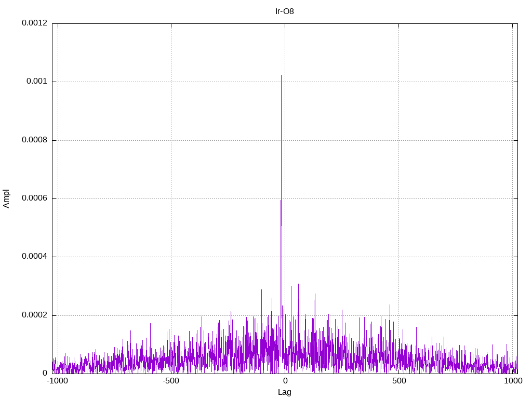
Task: Click the 0 x-axis tick label
Action: (x=285, y=381)
